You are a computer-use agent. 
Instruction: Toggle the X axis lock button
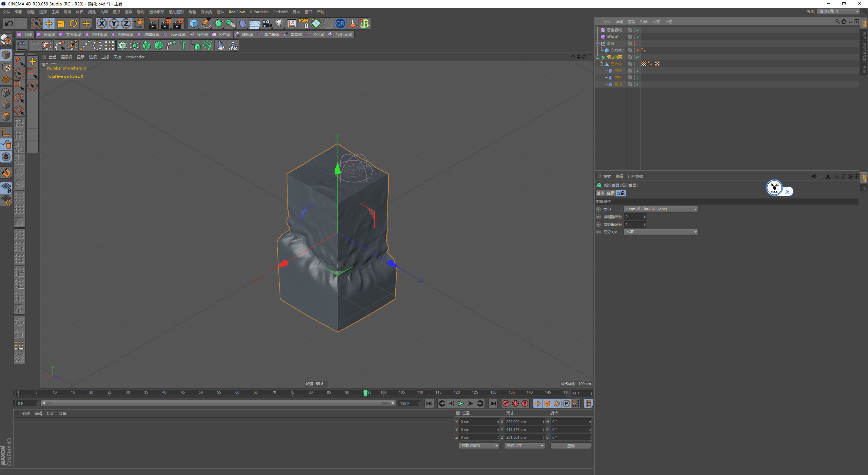tap(101, 23)
